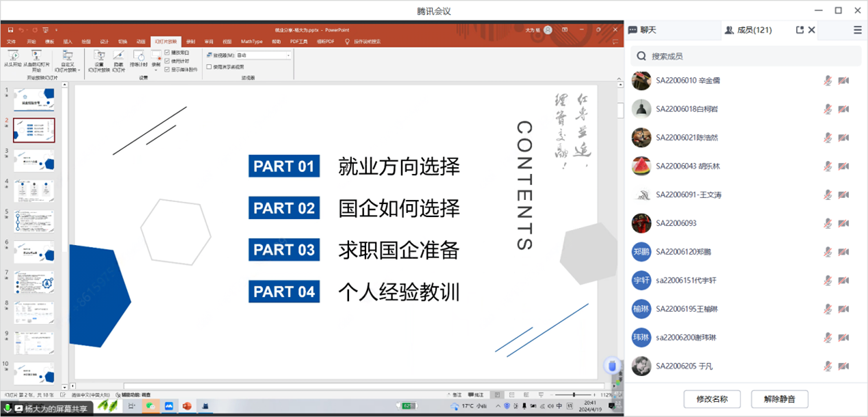Click the 修改名称 button
868x417 pixels.
click(711, 399)
